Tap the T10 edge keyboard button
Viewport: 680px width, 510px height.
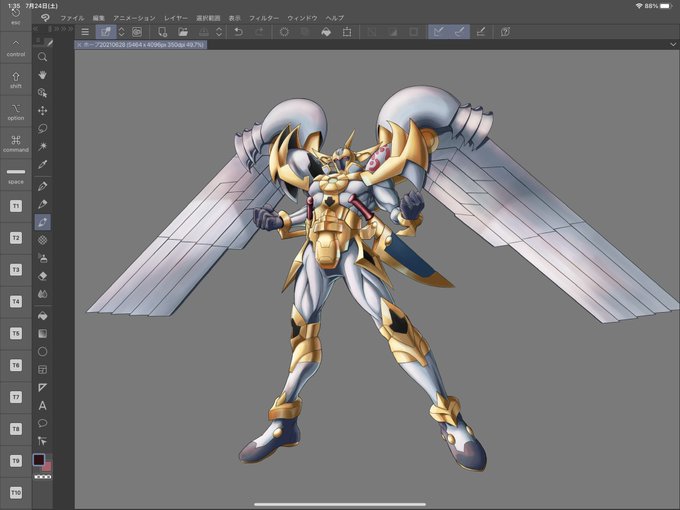point(16,492)
